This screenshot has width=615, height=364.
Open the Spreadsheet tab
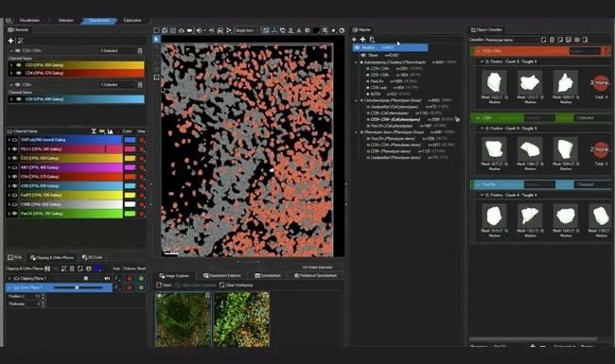click(268, 275)
